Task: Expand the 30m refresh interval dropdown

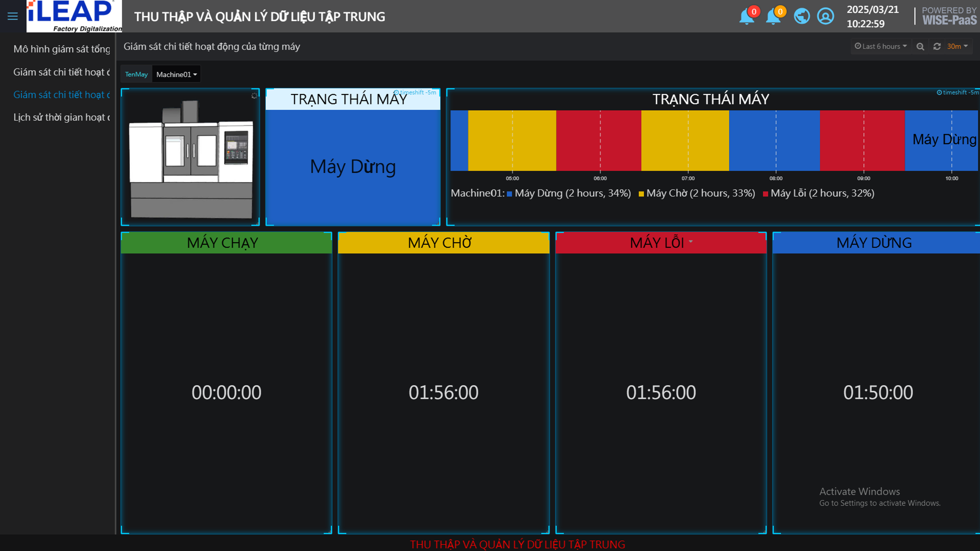Action: click(958, 46)
